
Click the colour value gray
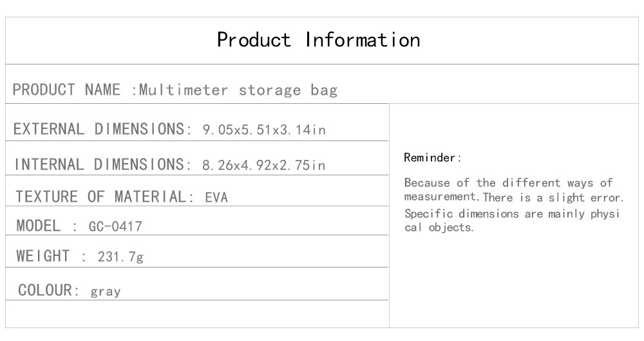click(x=106, y=291)
